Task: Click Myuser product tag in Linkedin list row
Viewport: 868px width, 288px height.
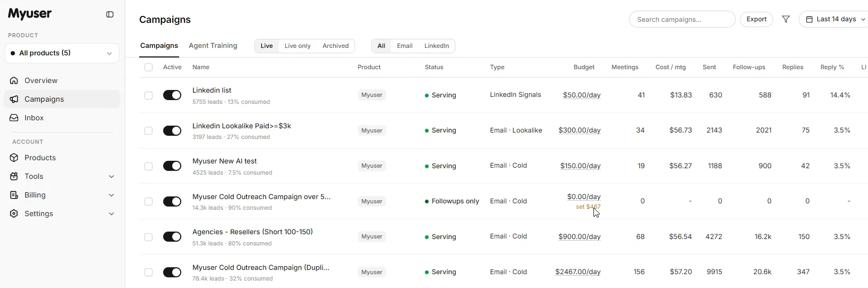Action: [x=372, y=95]
